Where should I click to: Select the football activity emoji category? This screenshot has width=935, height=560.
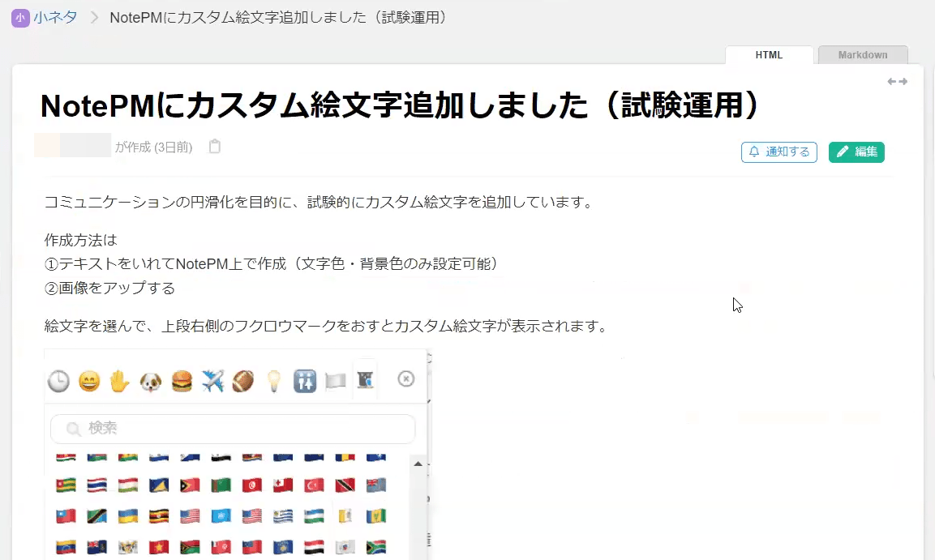(242, 381)
